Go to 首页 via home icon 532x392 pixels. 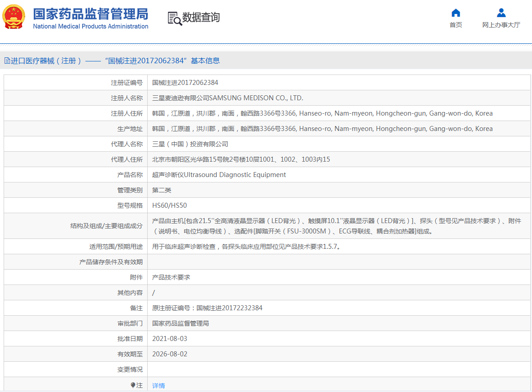coord(456,13)
